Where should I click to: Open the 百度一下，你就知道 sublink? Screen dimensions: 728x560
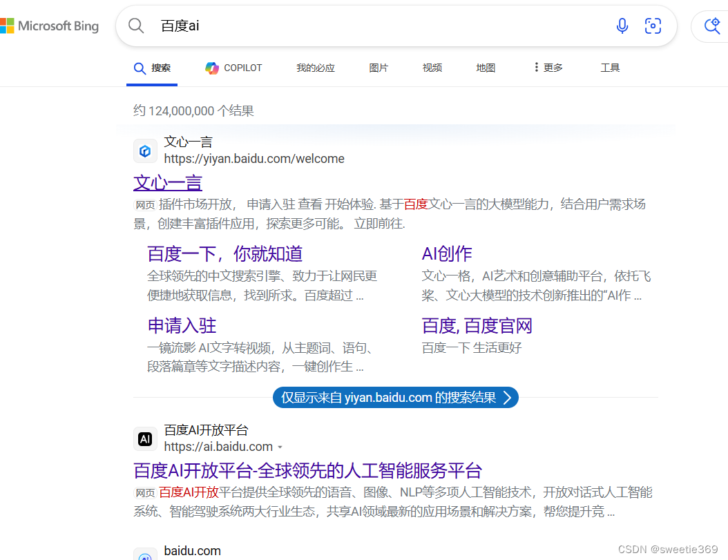(x=224, y=254)
